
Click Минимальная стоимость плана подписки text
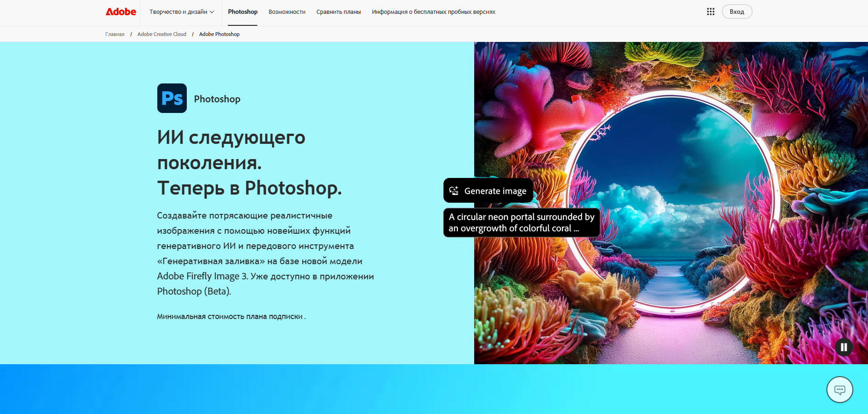231,317
